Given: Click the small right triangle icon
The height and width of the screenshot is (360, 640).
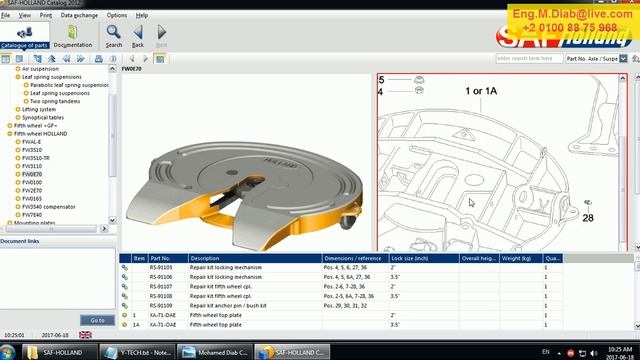Looking at the screenshot, I should pos(146,59).
